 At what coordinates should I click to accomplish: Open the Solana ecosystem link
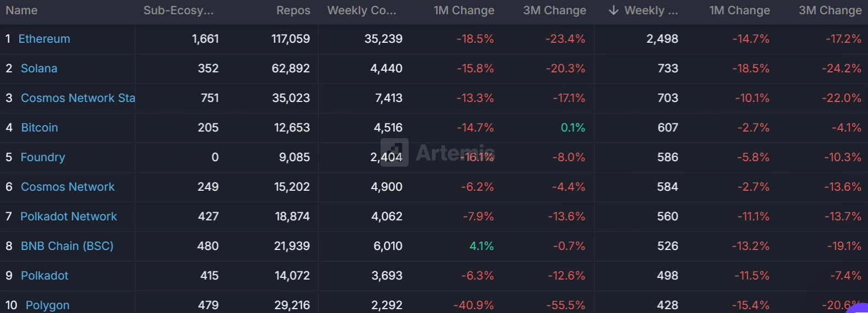pyautogui.click(x=39, y=69)
